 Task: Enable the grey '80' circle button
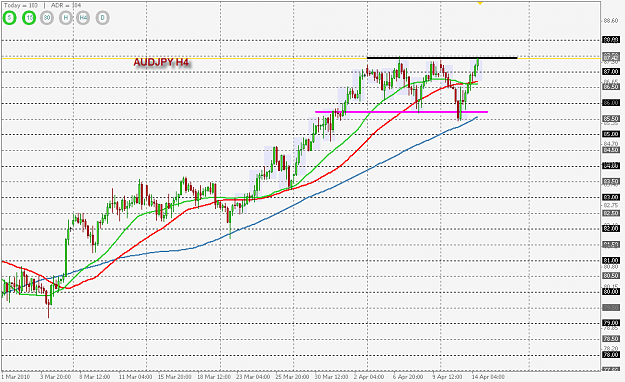tap(47, 18)
